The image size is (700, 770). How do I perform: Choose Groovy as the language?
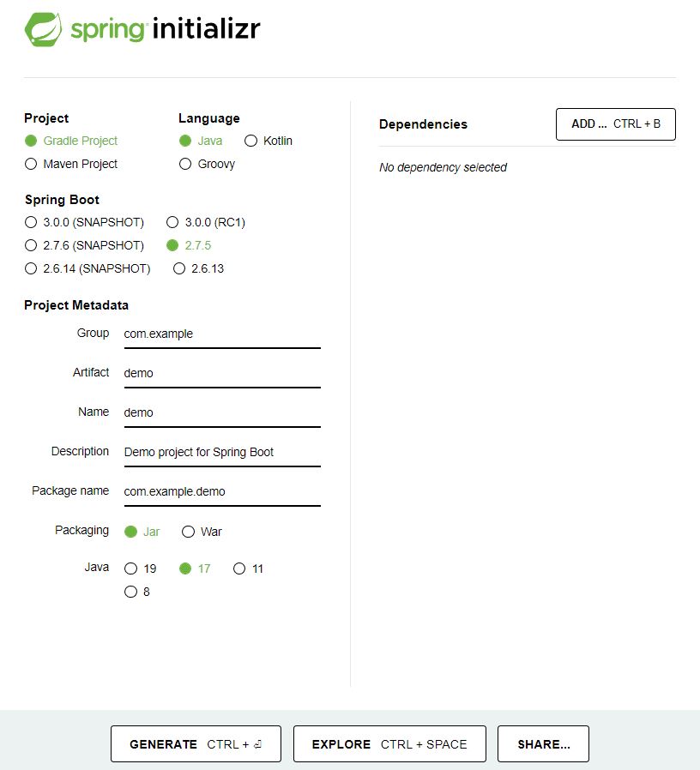[185, 164]
